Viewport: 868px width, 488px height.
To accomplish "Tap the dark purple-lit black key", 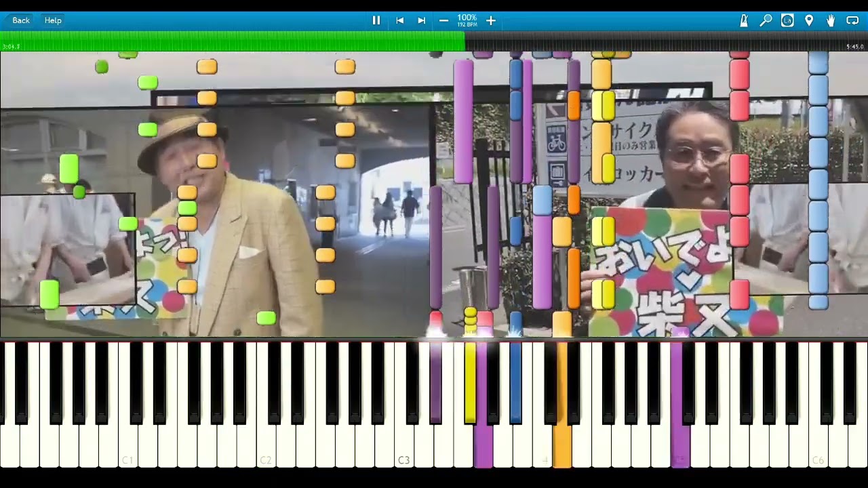I will pos(435,383).
